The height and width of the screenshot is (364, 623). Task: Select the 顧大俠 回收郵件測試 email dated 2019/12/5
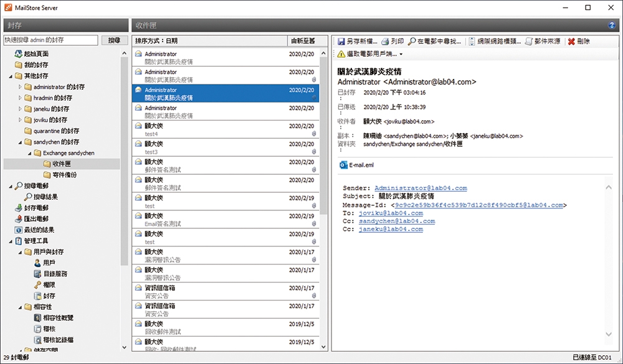[226, 328]
